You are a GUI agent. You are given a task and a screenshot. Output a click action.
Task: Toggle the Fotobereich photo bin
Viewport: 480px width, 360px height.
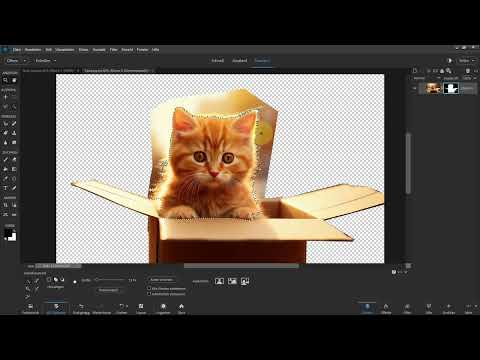(30, 308)
